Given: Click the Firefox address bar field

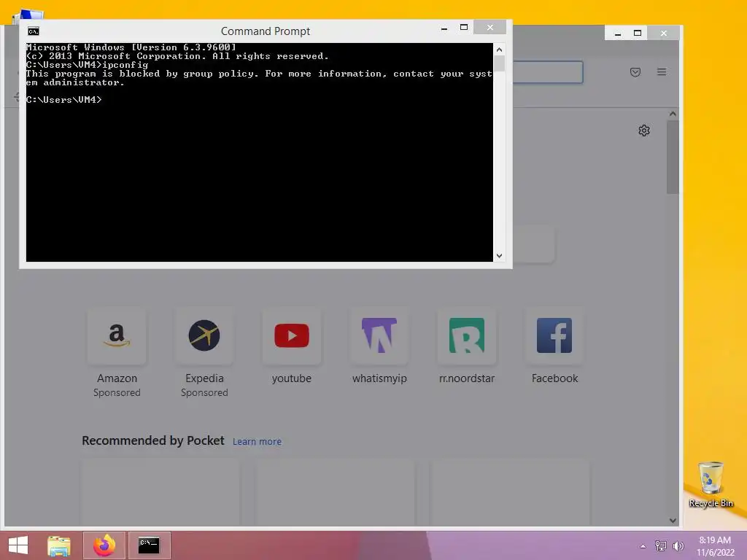Looking at the screenshot, I should click(548, 72).
